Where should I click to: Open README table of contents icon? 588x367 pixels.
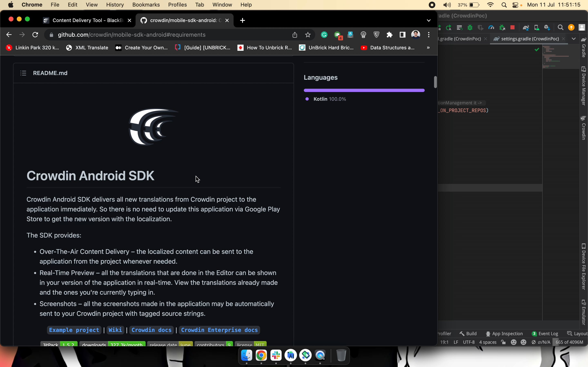click(23, 73)
